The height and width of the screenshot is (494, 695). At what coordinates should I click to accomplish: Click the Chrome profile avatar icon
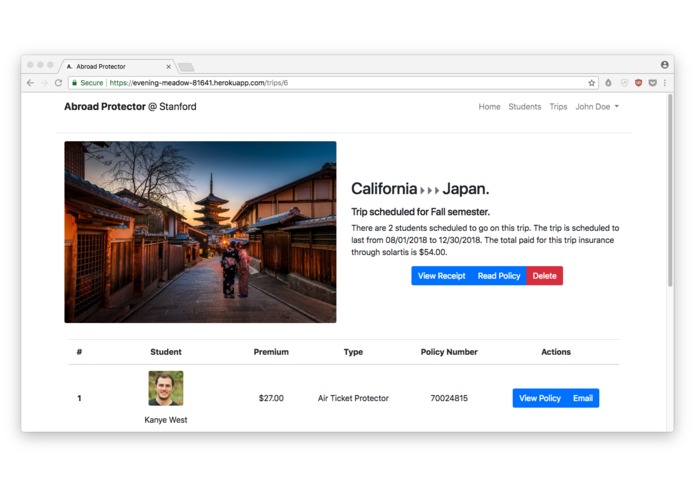coord(664,65)
